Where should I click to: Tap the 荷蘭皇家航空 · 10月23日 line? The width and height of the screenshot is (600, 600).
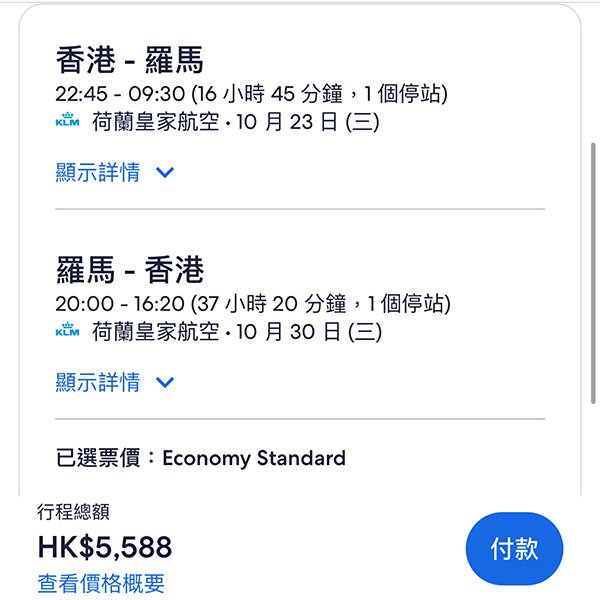coord(236,123)
